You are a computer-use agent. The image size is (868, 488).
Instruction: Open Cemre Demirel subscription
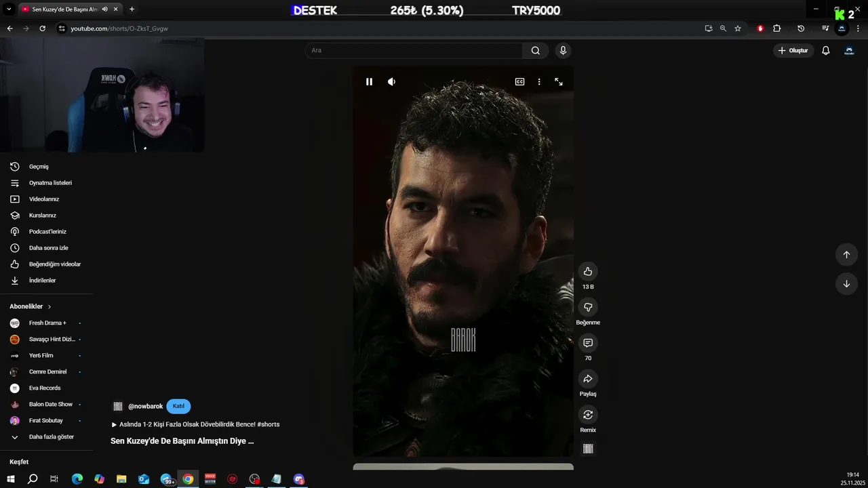(47, 372)
